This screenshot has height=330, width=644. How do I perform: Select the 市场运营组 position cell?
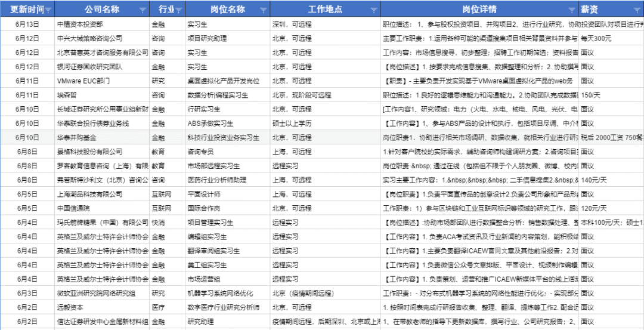[228, 279]
